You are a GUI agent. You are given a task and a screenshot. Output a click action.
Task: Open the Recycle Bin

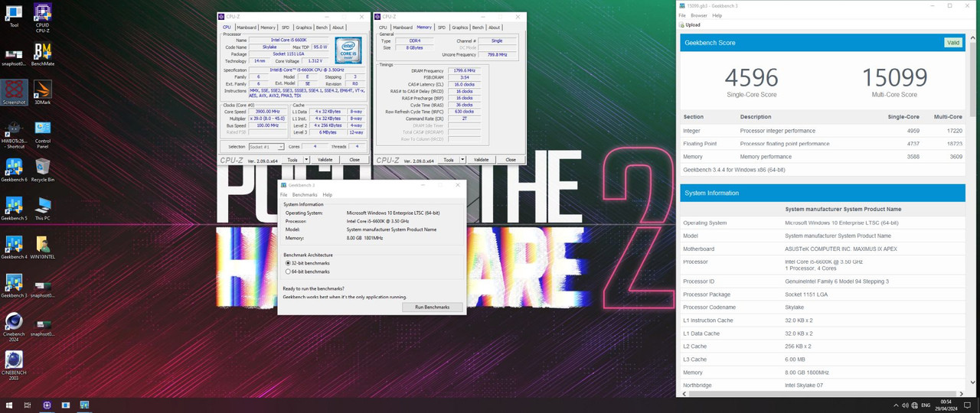pyautogui.click(x=43, y=171)
